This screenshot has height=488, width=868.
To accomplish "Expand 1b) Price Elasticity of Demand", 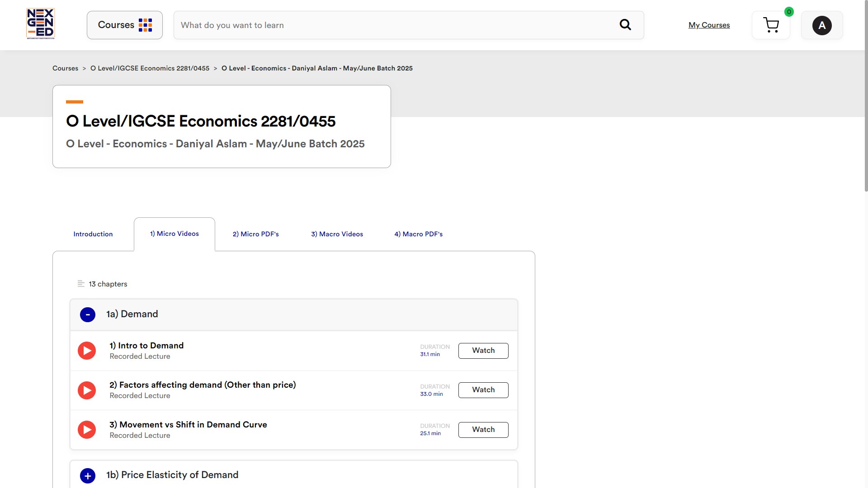I will 88,475.
